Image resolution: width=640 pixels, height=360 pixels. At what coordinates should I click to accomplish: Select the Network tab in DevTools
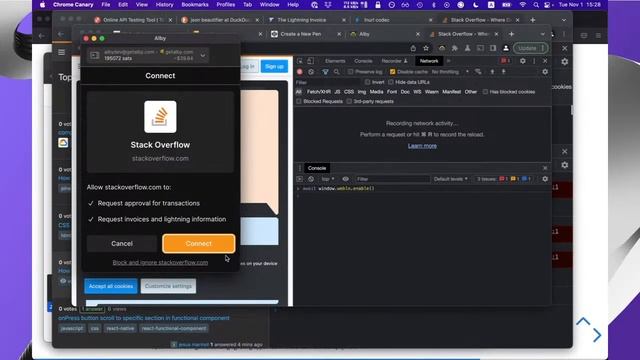[x=429, y=61]
